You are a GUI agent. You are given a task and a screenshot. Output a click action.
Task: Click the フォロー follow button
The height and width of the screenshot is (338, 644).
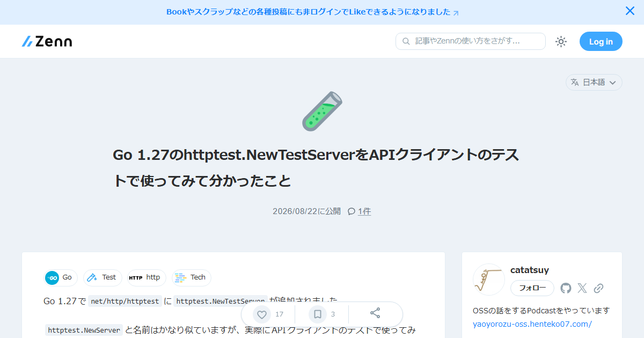(x=532, y=288)
